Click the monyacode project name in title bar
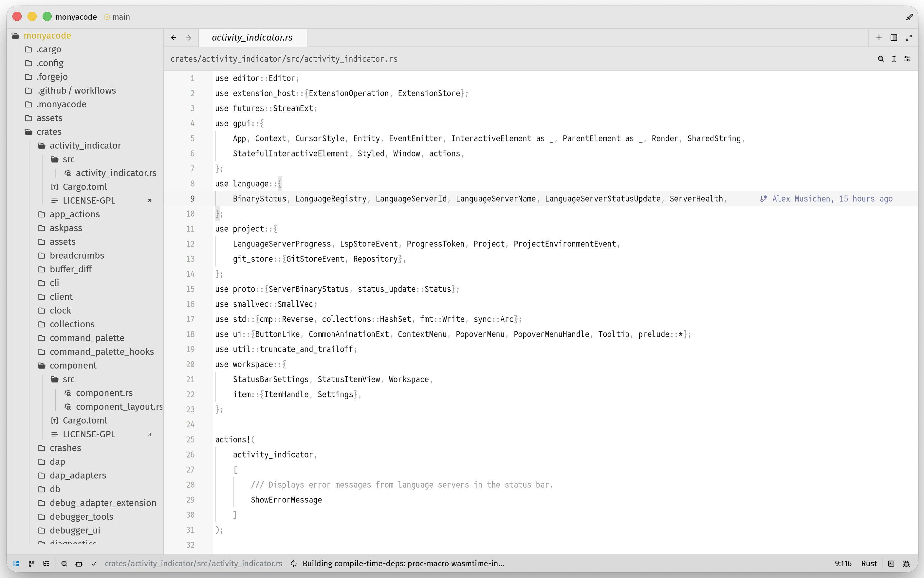The height and width of the screenshot is (578, 924). [x=76, y=17]
